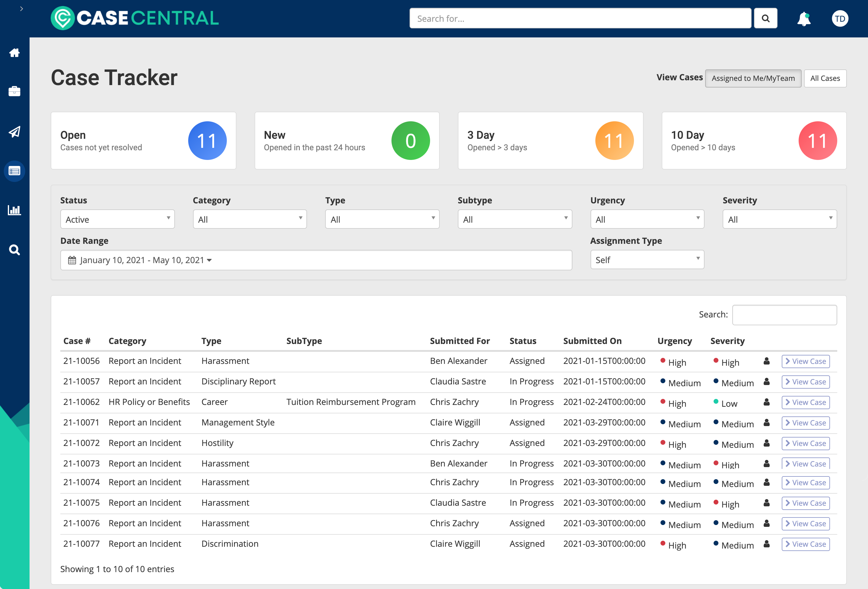
Task: Click the person icon on case 21-10056 row
Action: (x=766, y=361)
